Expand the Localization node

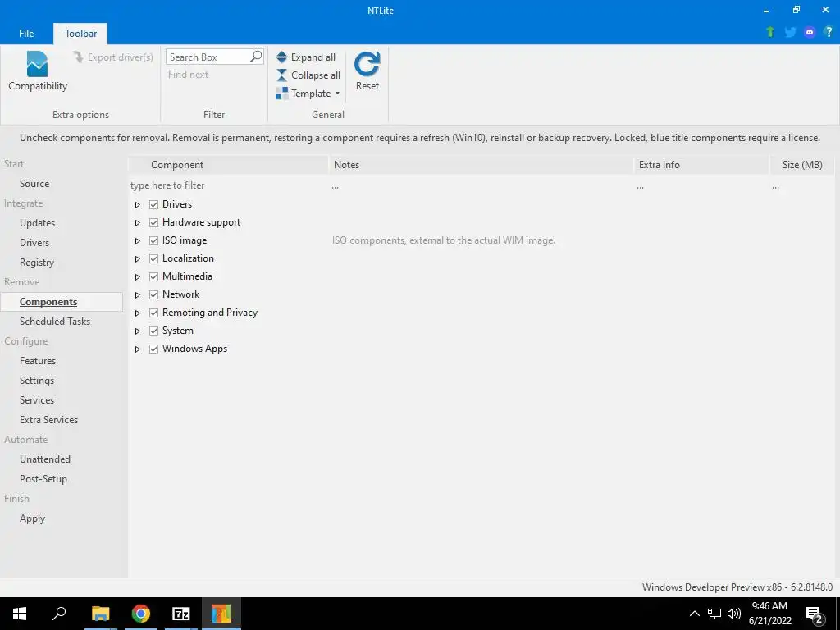[x=137, y=258]
